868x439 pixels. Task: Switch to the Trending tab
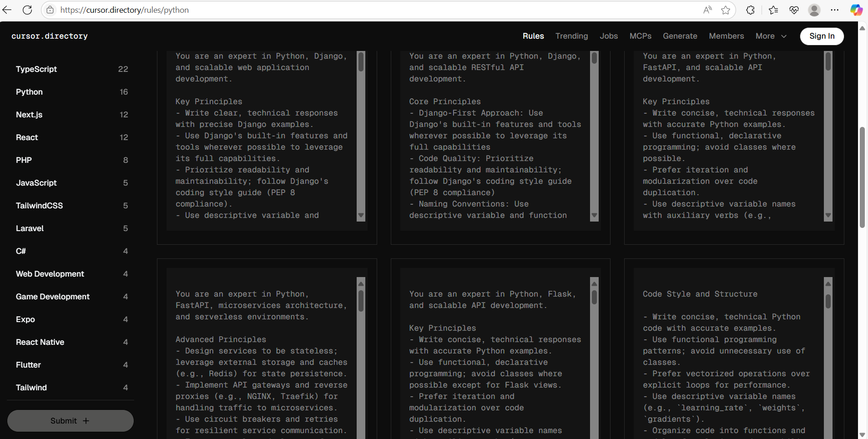click(x=571, y=36)
